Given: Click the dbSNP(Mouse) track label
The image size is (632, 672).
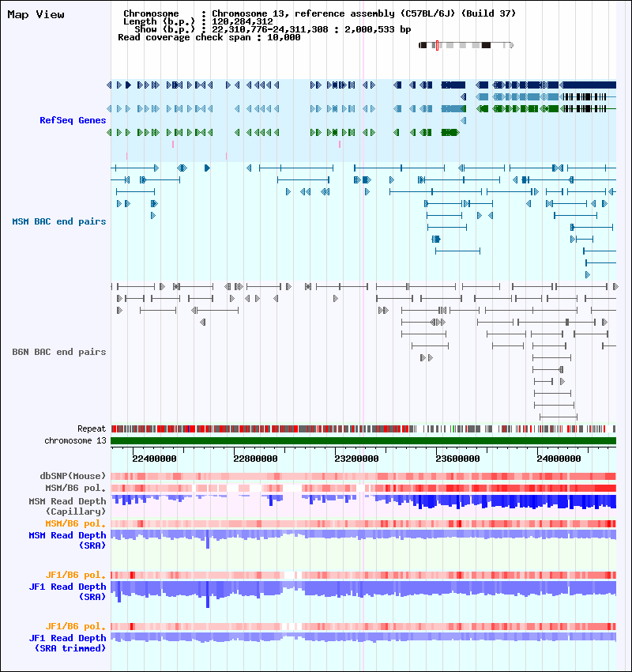Looking at the screenshot, I should [x=73, y=476].
